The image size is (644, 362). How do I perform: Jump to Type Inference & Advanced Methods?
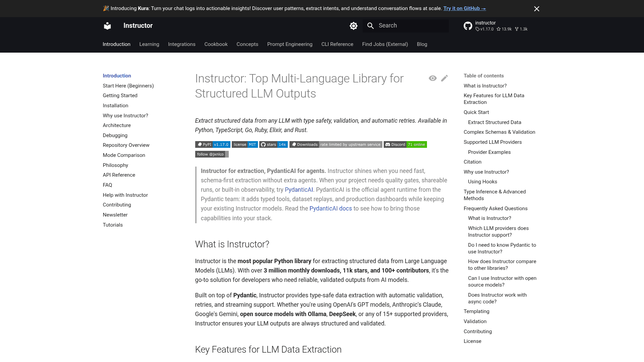point(494,195)
